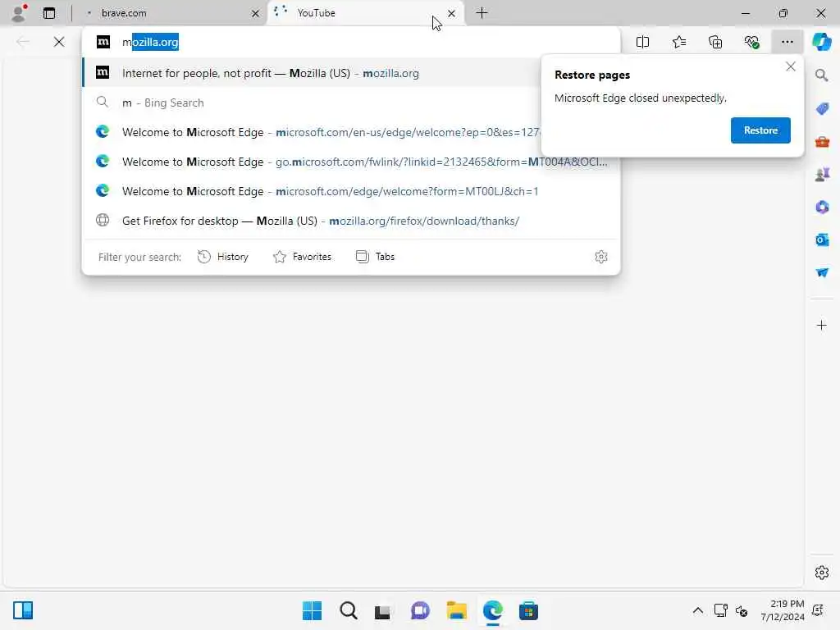Open the Windows Start menu
The image size is (840, 630).
[312, 610]
